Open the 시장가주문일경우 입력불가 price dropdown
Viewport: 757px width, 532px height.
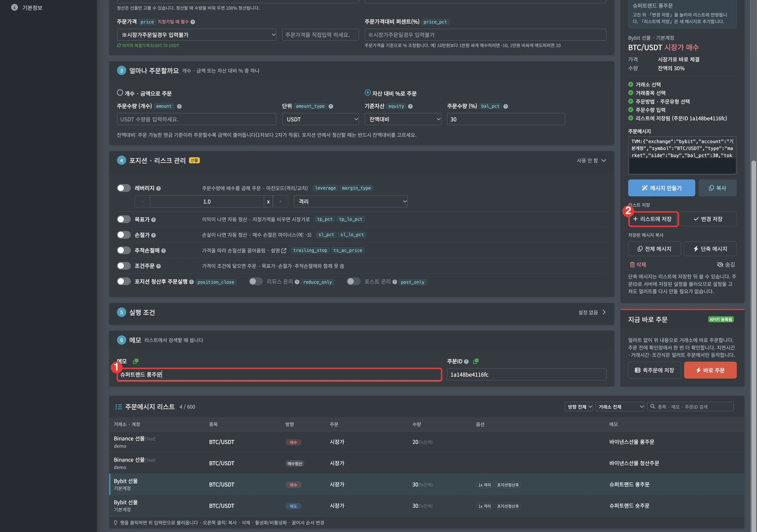(x=197, y=35)
